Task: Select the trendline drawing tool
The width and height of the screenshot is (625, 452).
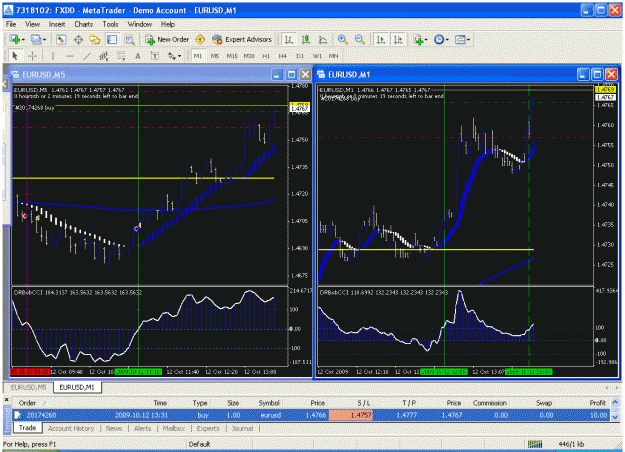Action: pyautogui.click(x=86, y=56)
